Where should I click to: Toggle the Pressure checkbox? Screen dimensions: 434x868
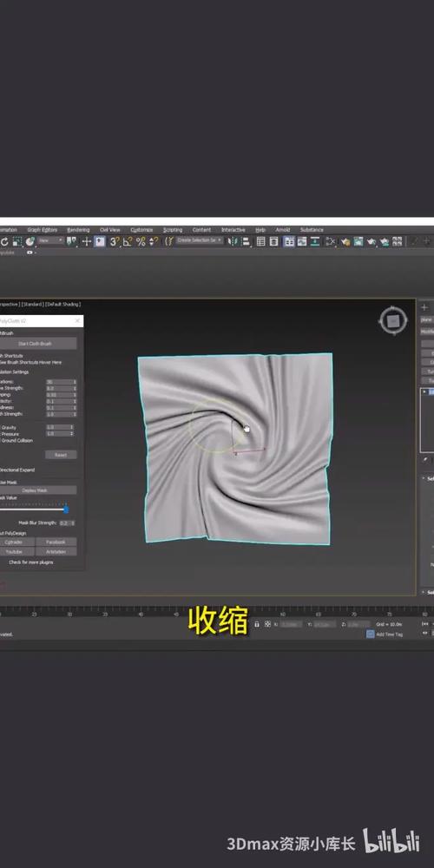(10, 434)
